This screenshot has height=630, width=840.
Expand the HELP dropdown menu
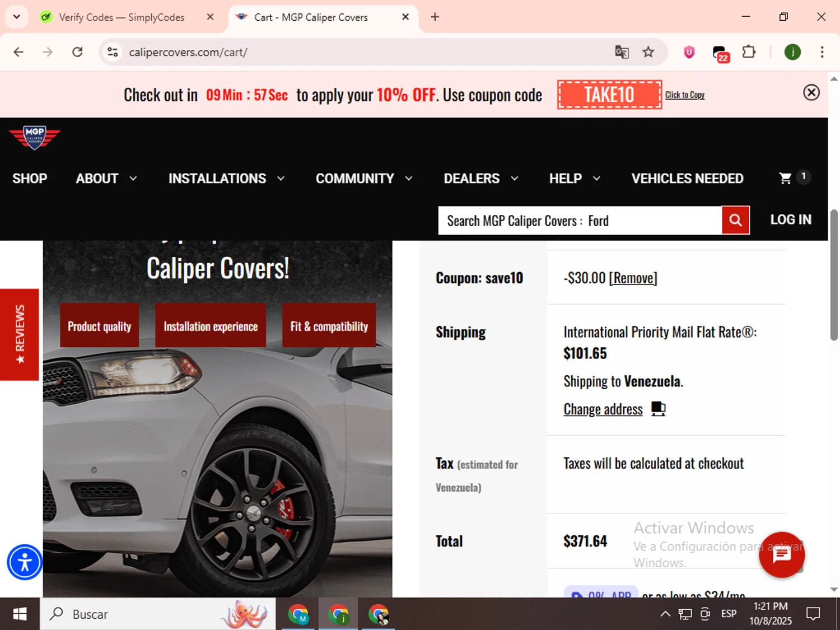pos(575,179)
